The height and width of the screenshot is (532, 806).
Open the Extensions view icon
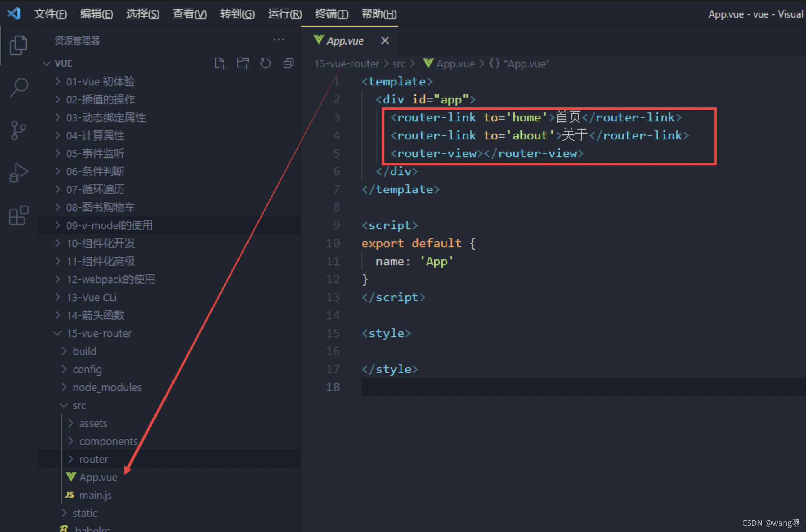(18, 215)
